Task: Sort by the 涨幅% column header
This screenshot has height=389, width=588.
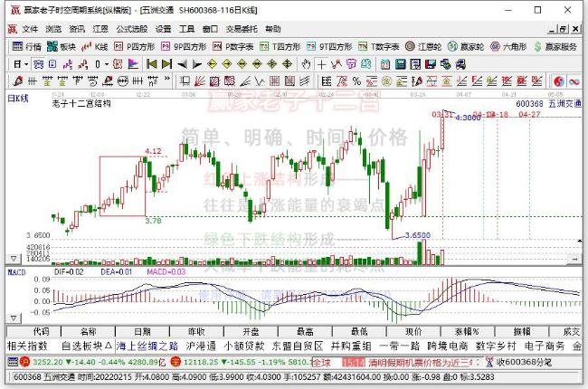Action: 468,332
